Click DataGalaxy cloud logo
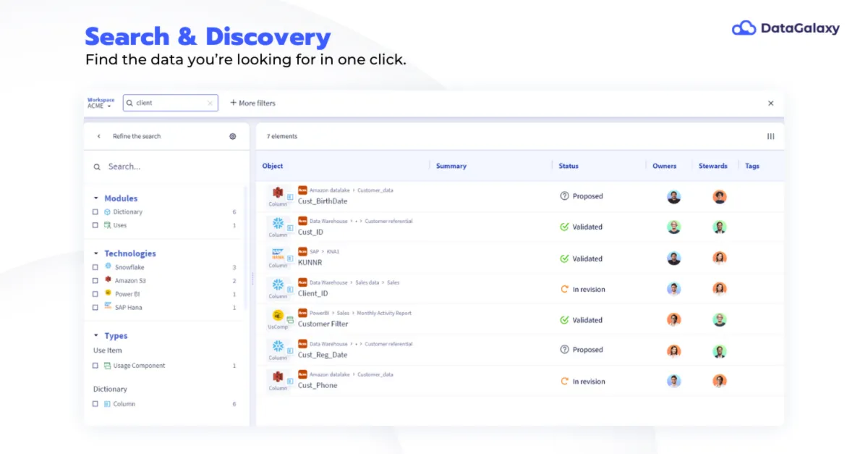This screenshot has height=454, width=868. (x=744, y=28)
